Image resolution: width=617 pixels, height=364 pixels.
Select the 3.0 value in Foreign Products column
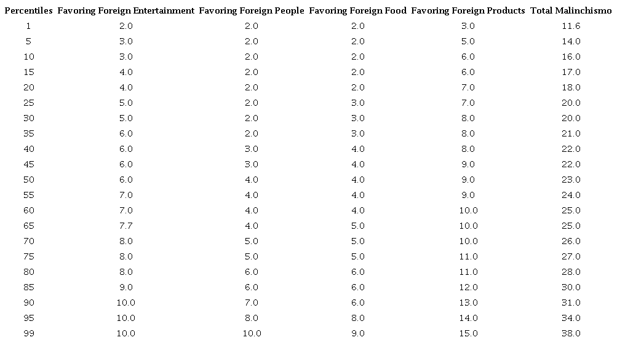pos(468,26)
